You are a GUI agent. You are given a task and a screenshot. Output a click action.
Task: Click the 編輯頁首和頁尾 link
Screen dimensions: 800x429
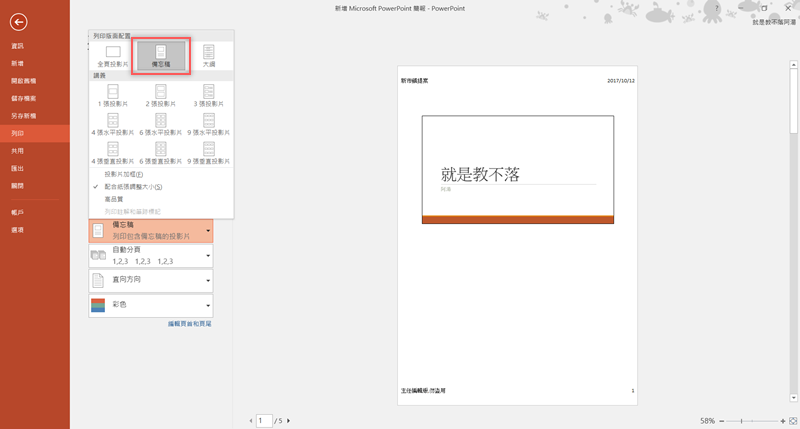[189, 324]
